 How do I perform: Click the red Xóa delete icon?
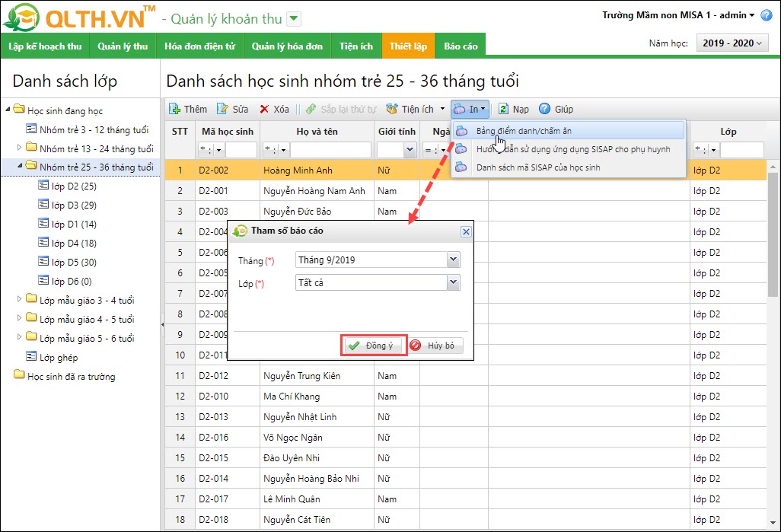coord(264,110)
